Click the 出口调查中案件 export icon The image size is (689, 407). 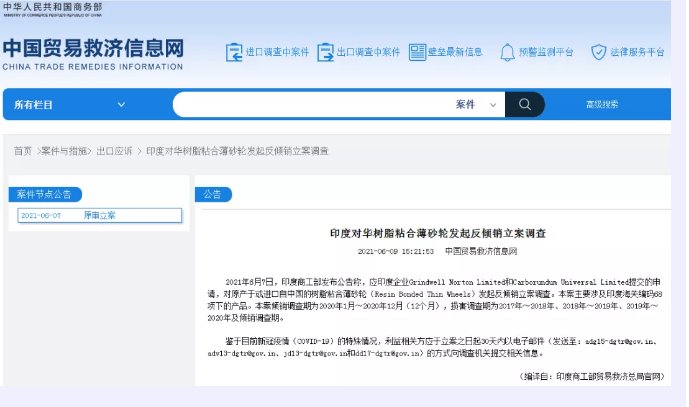pos(326,52)
